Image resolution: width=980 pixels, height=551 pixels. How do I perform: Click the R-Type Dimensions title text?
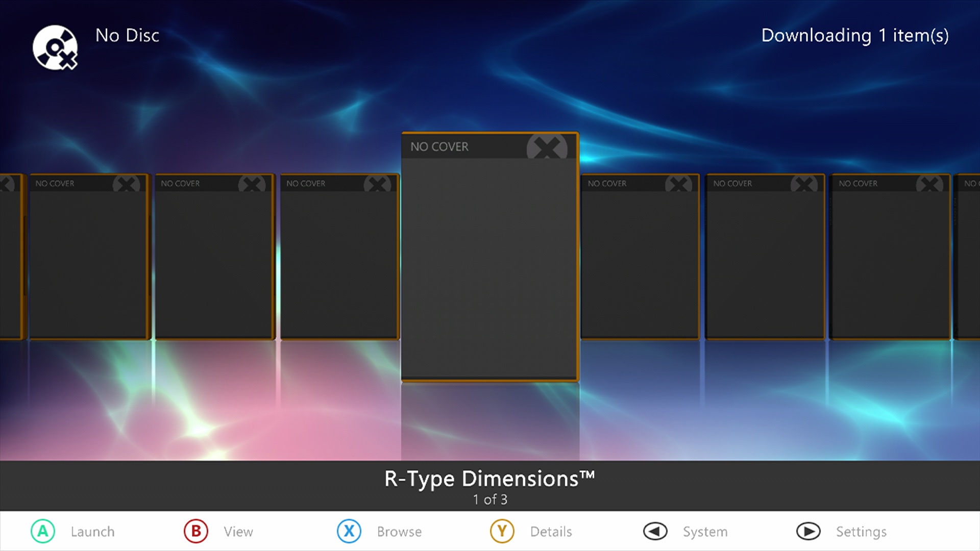489,479
